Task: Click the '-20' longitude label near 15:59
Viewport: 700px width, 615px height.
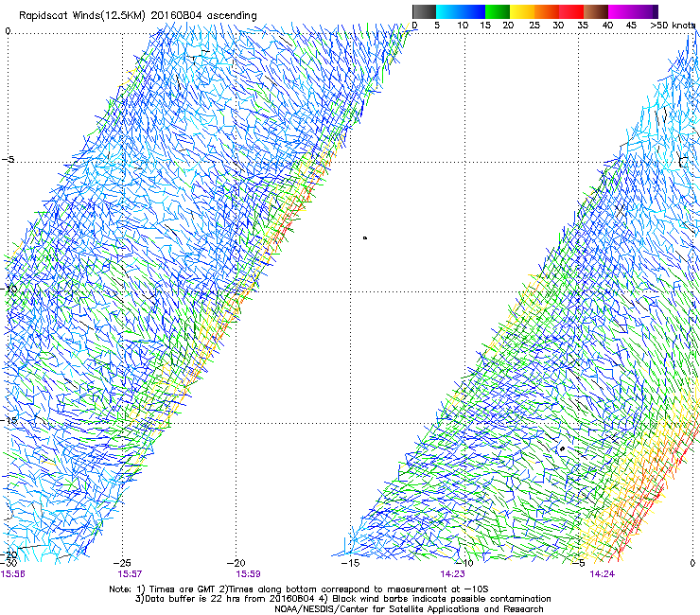Action: click(236, 563)
